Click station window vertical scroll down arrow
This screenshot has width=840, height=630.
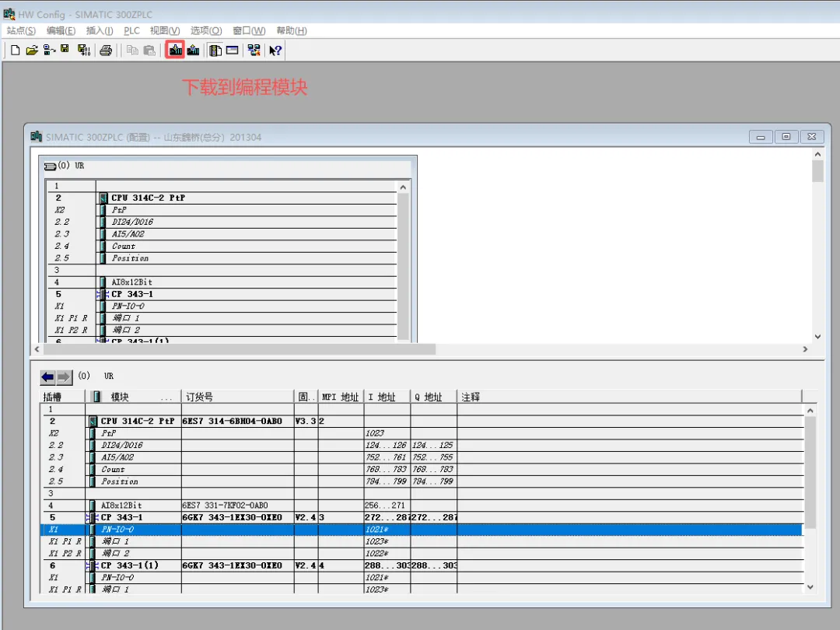(817, 337)
